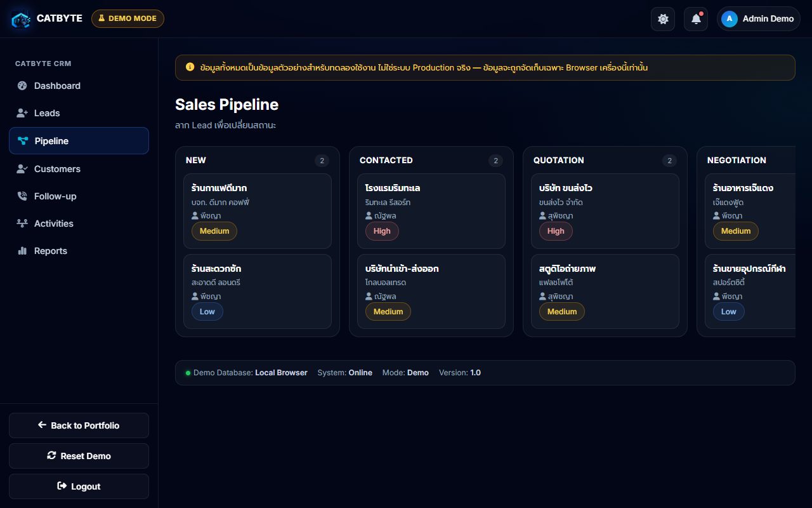812x508 pixels.
Task: Click owner icon on ร้านกาแฟดีมาก card
Action: pyautogui.click(x=195, y=215)
